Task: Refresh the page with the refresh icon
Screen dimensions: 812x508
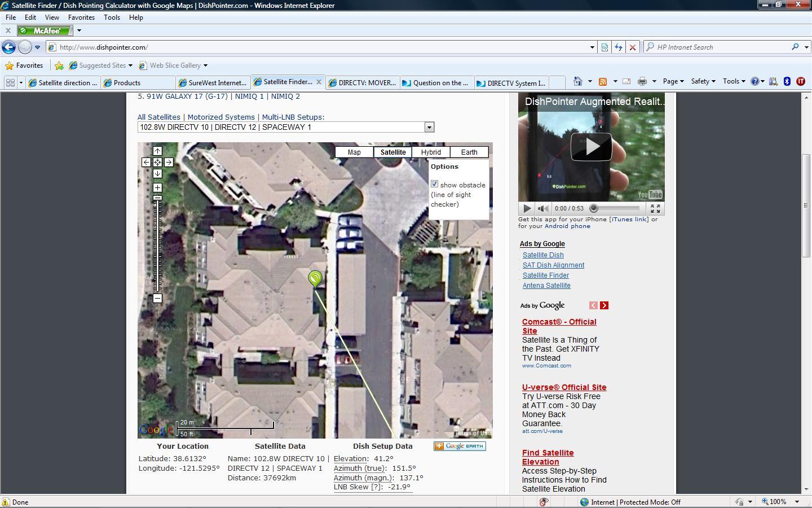Action: click(x=619, y=47)
